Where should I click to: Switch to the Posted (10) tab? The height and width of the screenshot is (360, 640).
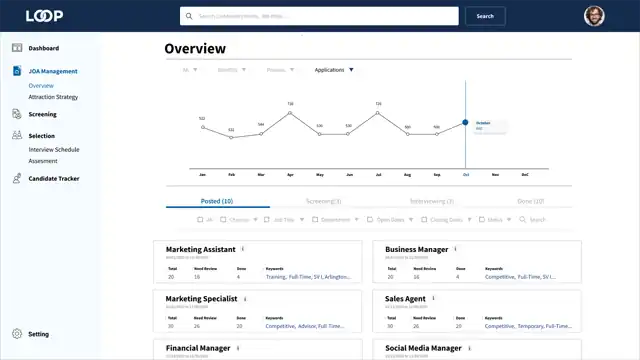click(x=217, y=201)
